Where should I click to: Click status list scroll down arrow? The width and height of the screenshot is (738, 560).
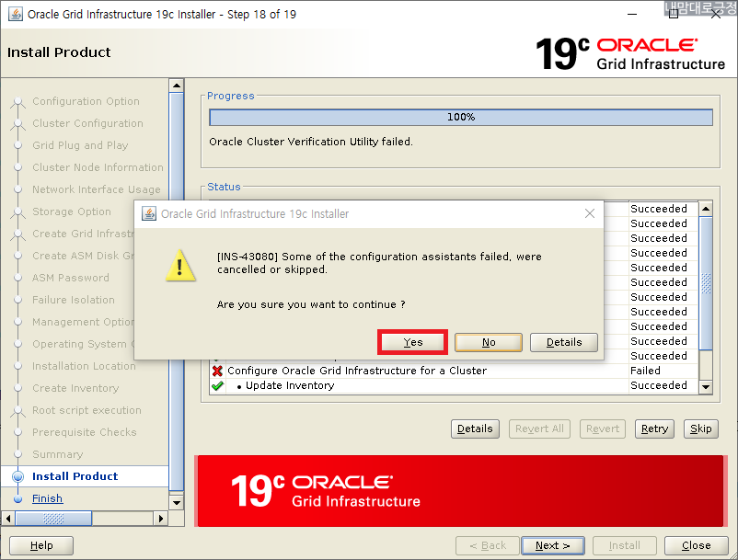click(x=706, y=386)
